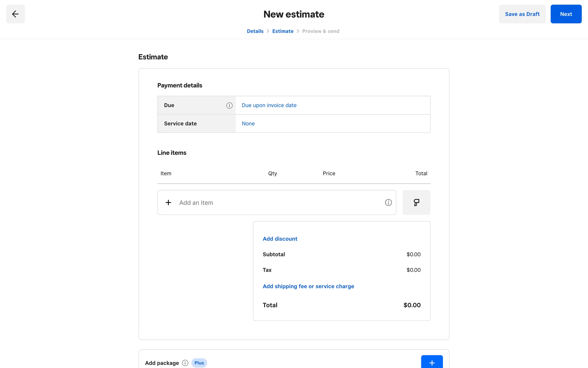588x368 pixels.
Task: Click the info icon beside Add package
Action: 185,363
